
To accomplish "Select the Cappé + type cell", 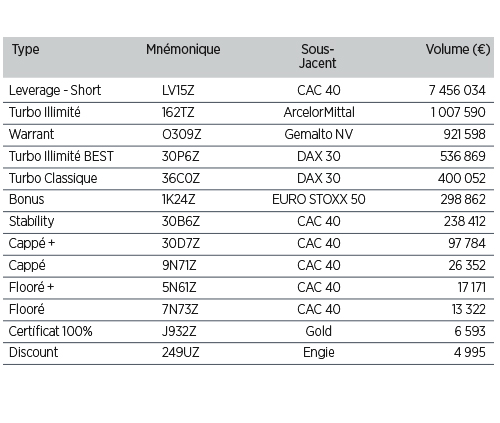I will [x=32, y=244].
